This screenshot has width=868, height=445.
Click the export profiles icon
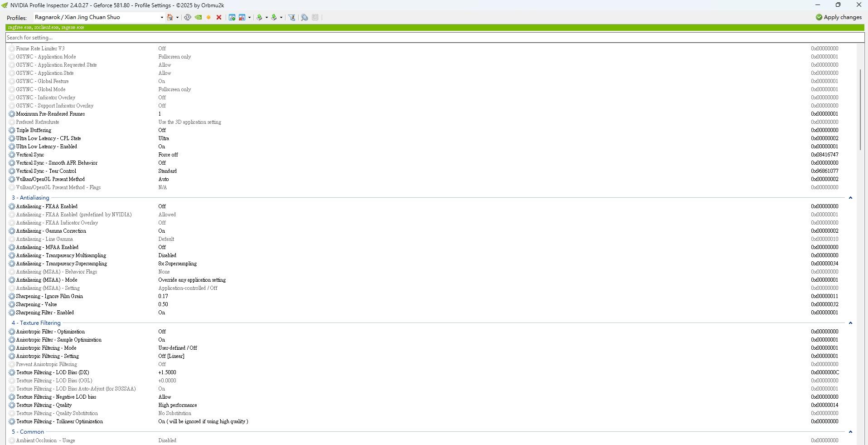[x=259, y=17]
